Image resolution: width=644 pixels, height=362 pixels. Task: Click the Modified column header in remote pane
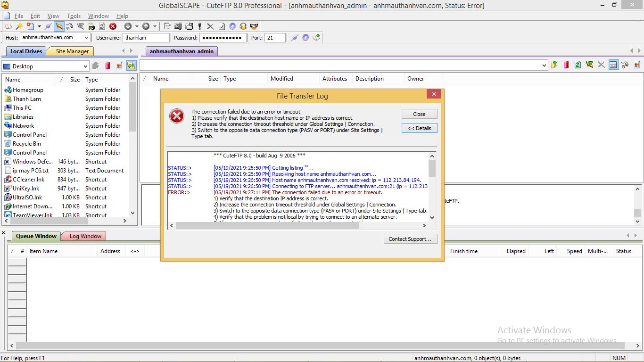tap(293, 79)
